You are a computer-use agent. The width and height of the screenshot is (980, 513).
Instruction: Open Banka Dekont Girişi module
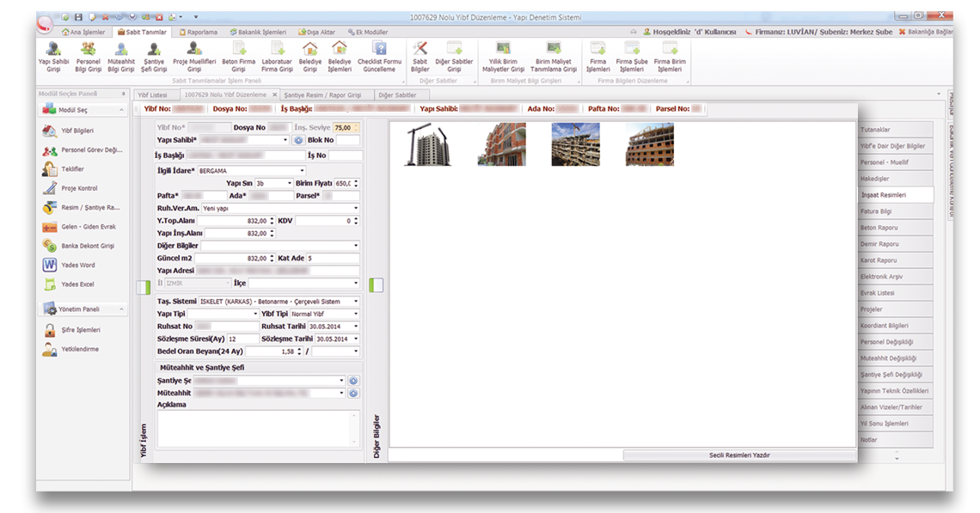(x=49, y=246)
